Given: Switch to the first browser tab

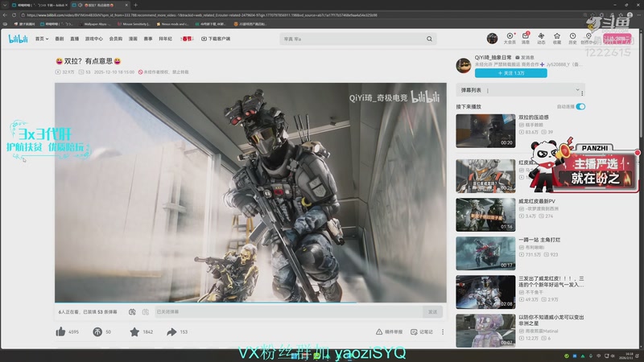Looking at the screenshot, I should [x=39, y=5].
